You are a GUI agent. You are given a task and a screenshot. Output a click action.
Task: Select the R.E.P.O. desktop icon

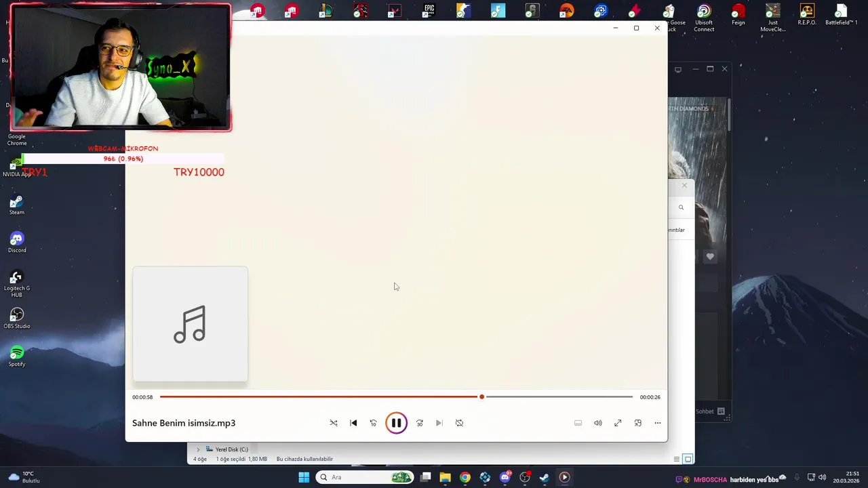[807, 15]
